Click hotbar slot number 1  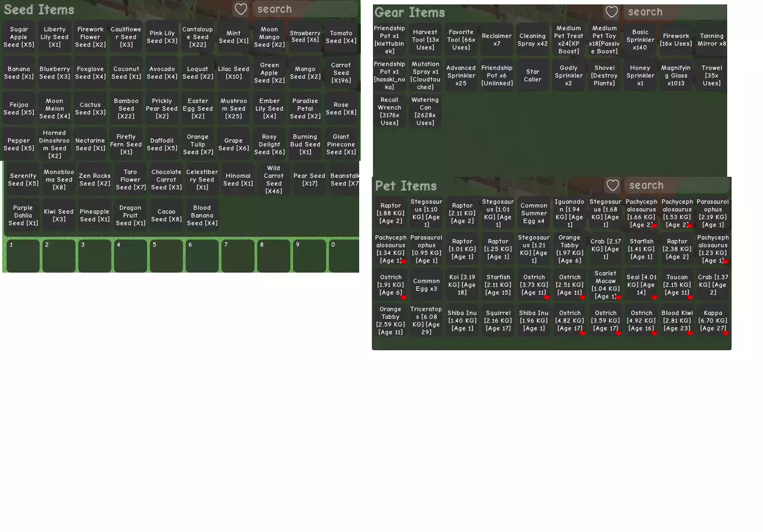pos(23,256)
